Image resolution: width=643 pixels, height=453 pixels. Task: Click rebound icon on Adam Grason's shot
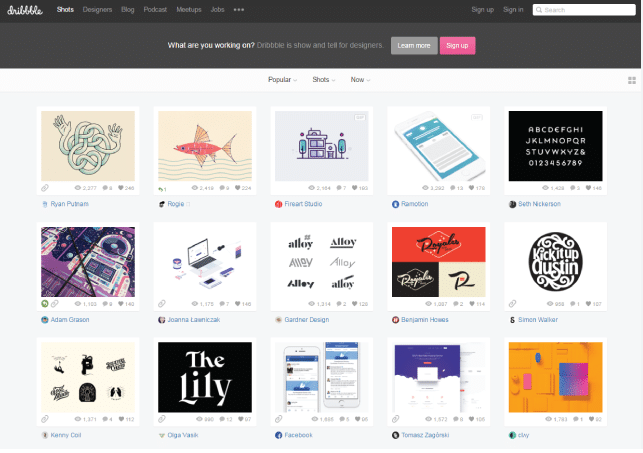click(x=44, y=303)
